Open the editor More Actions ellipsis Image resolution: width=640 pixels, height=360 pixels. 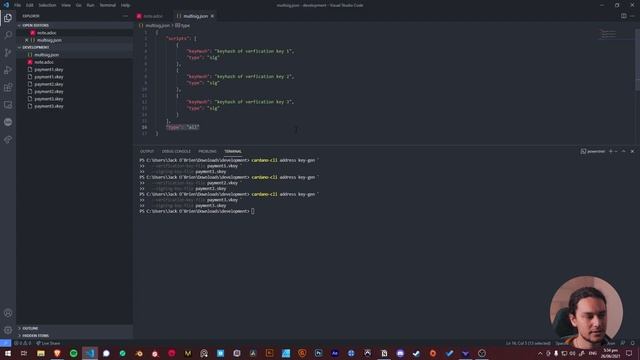pyautogui.click(x=632, y=16)
